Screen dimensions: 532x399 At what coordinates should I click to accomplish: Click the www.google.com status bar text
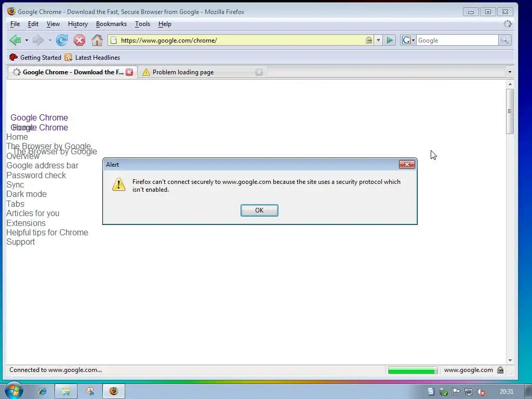tap(468, 370)
